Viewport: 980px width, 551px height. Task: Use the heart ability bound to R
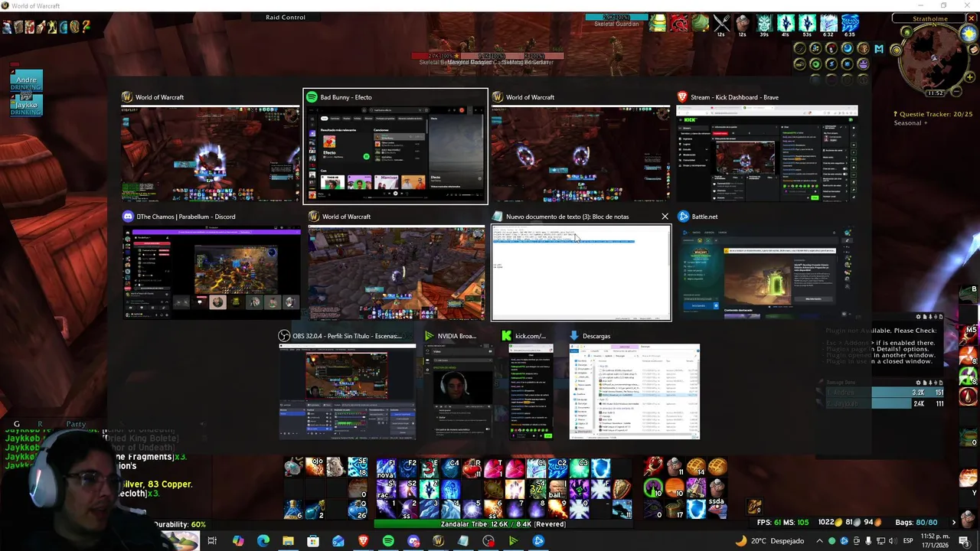tap(472, 468)
